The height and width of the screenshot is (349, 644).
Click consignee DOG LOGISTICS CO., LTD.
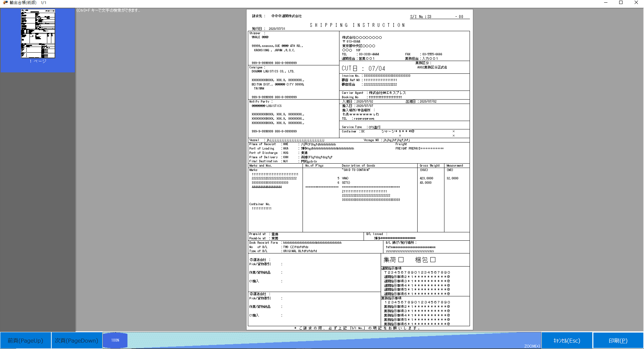[273, 71]
